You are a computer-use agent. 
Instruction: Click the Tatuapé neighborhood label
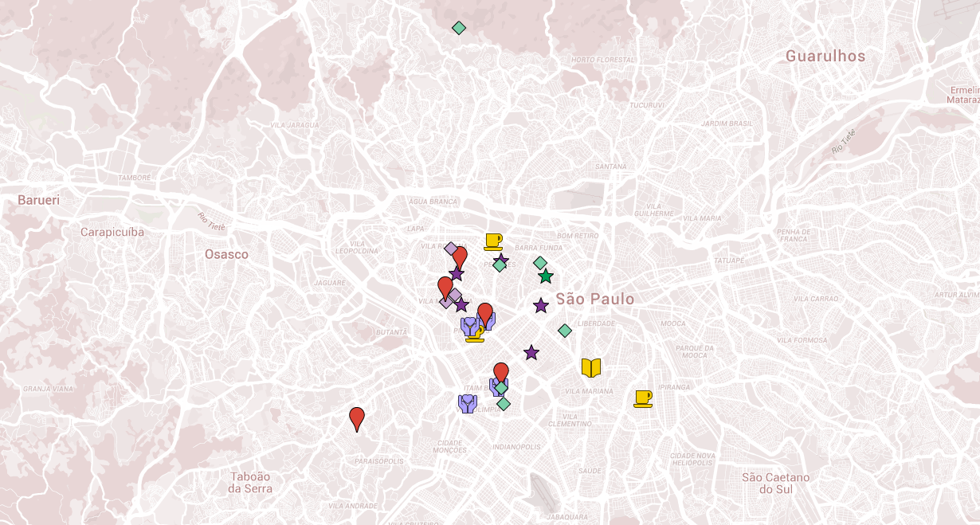pos(728,261)
